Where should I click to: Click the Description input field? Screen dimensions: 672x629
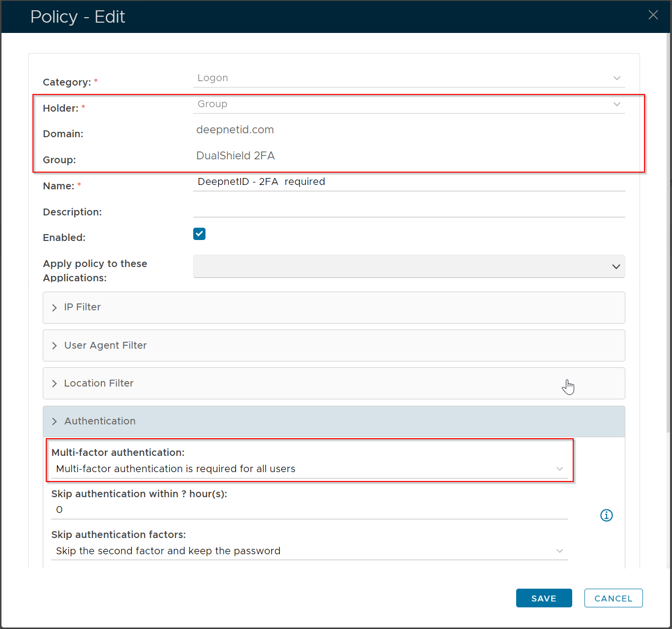[x=408, y=209]
